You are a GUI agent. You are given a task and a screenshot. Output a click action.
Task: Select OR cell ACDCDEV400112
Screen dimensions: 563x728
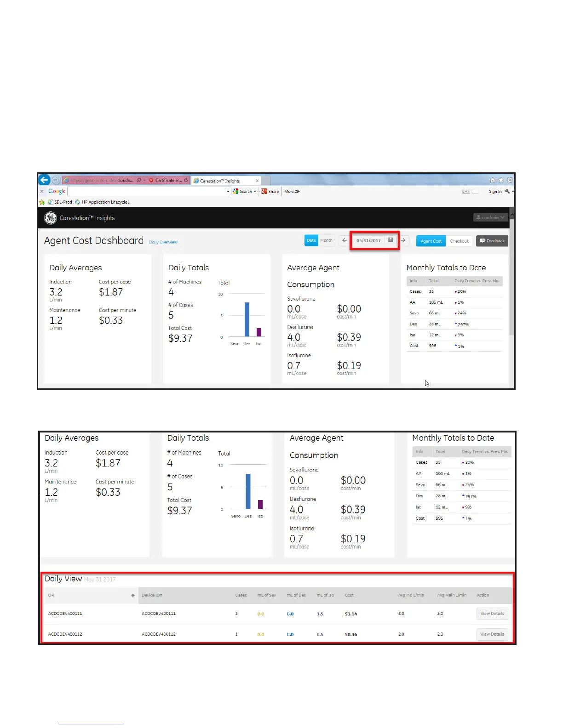click(x=65, y=634)
